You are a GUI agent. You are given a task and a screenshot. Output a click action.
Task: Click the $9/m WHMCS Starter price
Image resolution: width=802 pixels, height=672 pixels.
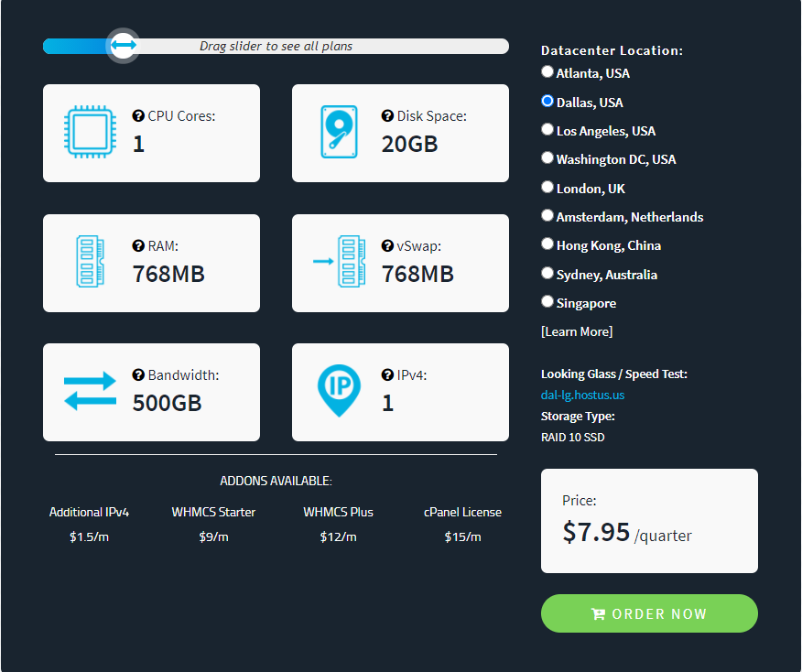213,537
